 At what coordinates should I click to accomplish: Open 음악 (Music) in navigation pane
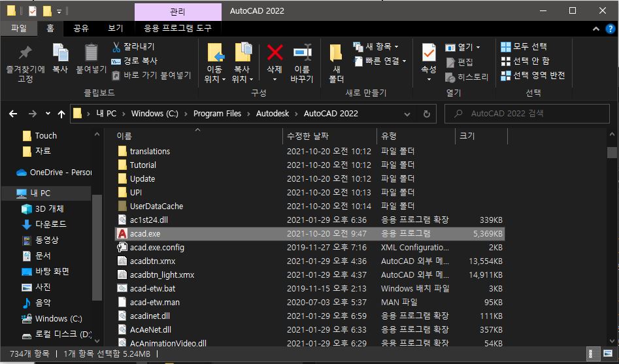pos(37,303)
